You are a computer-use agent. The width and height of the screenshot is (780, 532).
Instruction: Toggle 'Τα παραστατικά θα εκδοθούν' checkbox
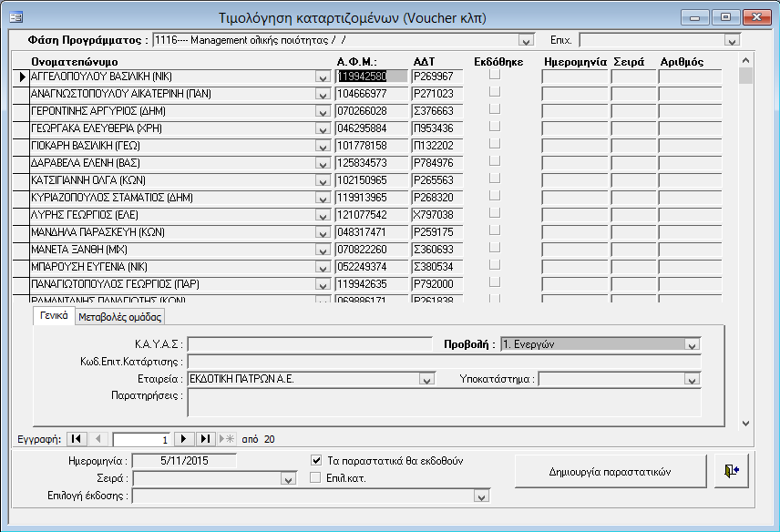[x=316, y=461]
